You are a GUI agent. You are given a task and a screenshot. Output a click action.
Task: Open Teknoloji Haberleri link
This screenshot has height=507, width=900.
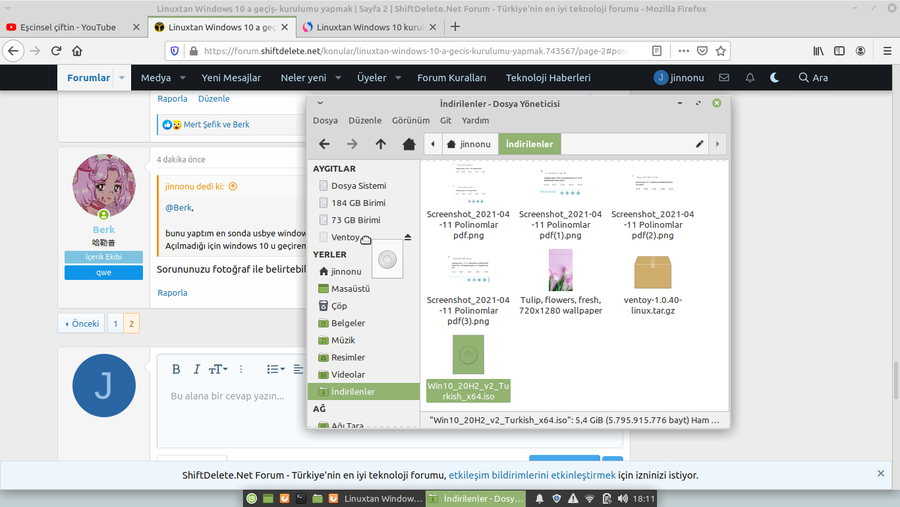pyautogui.click(x=548, y=78)
